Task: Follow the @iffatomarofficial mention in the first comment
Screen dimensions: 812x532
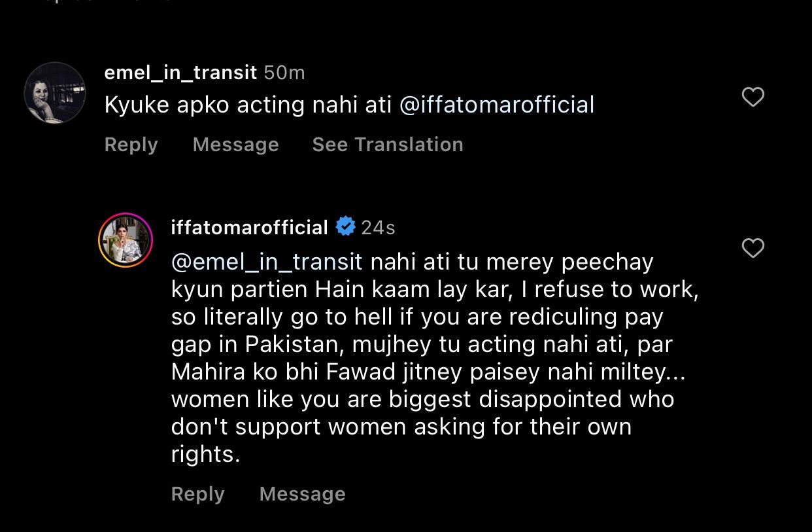Action: coord(496,105)
